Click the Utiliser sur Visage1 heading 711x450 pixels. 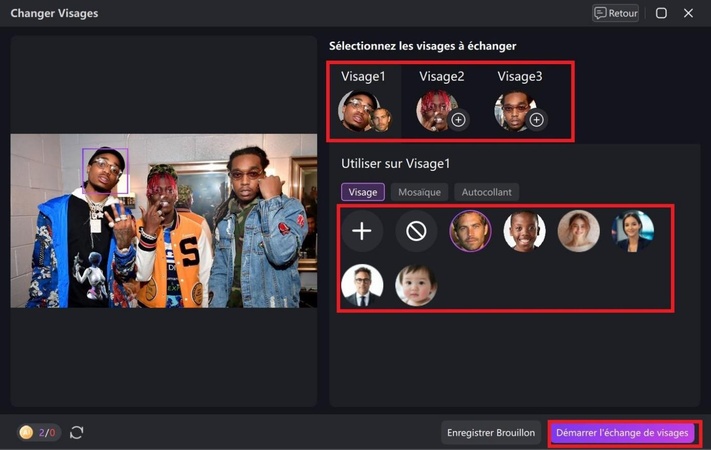coord(395,164)
